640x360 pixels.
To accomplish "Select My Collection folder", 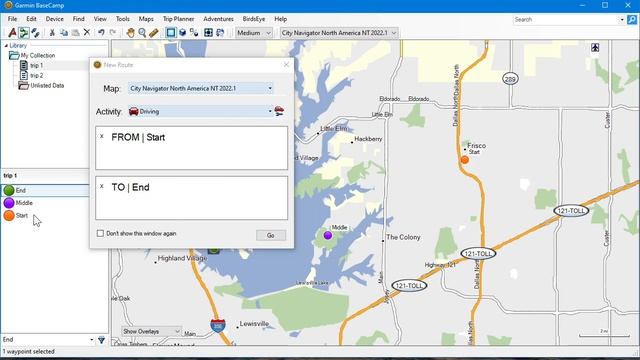I will [x=33, y=55].
